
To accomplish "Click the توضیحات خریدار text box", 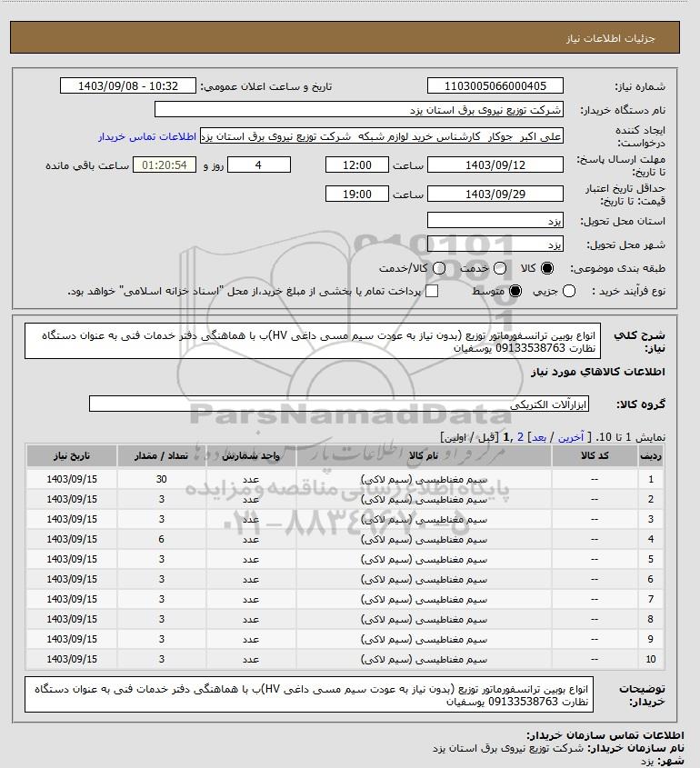I will click(x=309, y=695).
